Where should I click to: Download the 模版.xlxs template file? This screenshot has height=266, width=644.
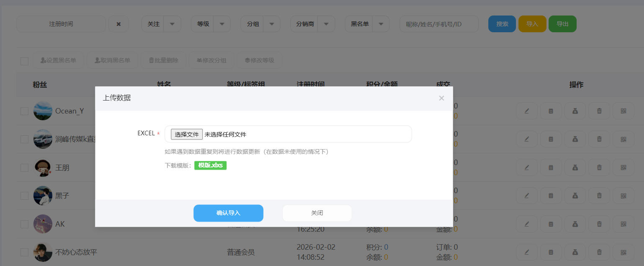click(x=210, y=165)
